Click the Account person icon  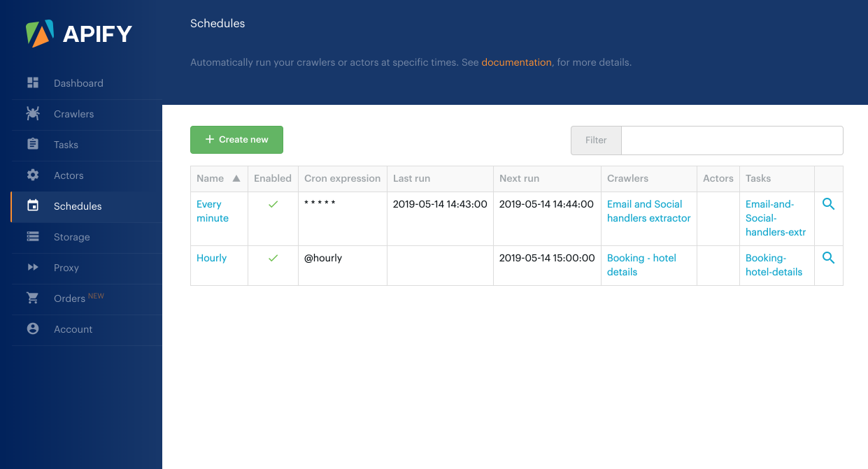[32, 329]
